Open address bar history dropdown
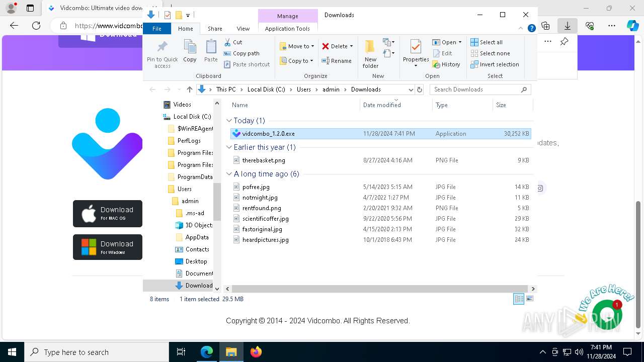The width and height of the screenshot is (644, 362). pyautogui.click(x=411, y=89)
